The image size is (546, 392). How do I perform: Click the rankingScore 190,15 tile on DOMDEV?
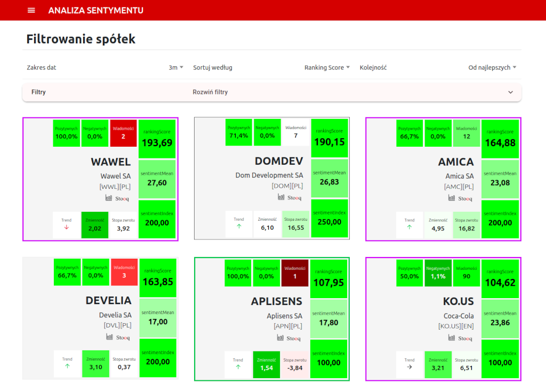coord(329,138)
